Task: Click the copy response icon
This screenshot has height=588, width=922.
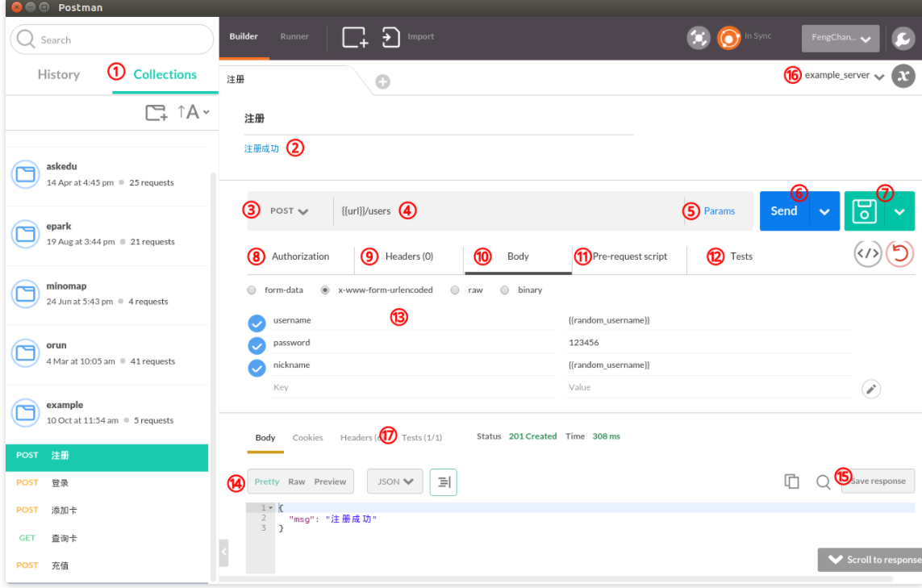Action: (x=791, y=482)
